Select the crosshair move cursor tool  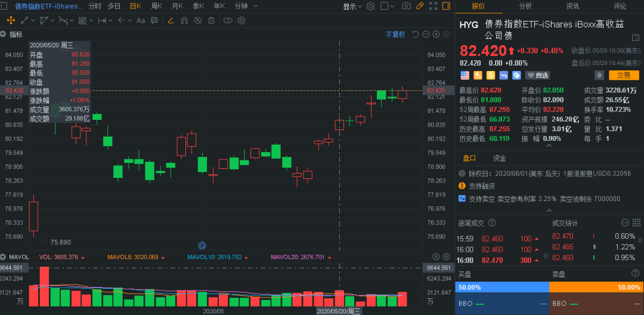point(11,20)
